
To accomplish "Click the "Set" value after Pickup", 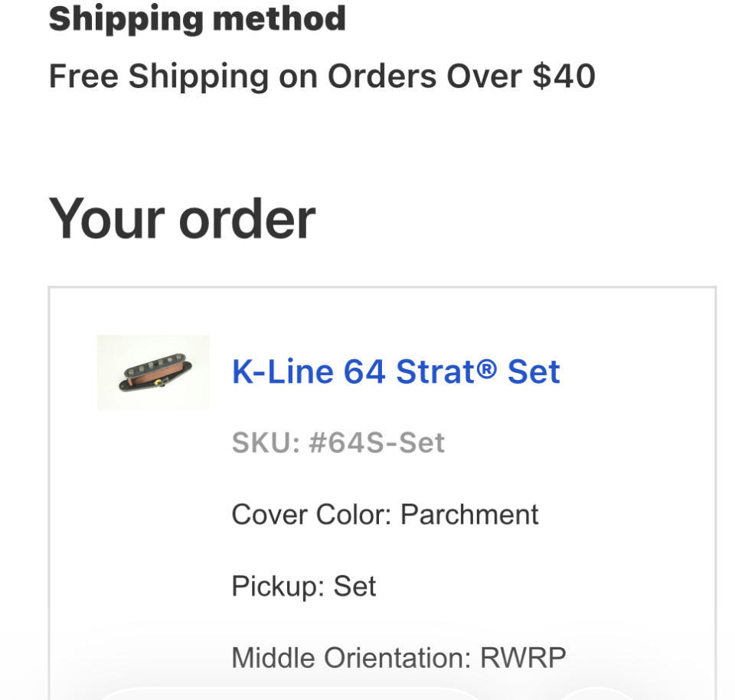I will coord(354,587).
